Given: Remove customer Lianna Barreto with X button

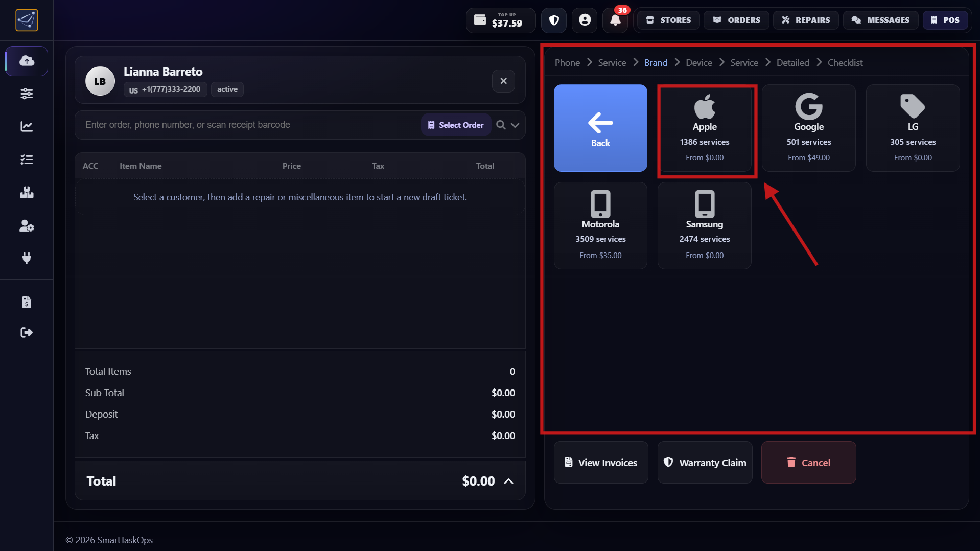Looking at the screenshot, I should tap(503, 81).
